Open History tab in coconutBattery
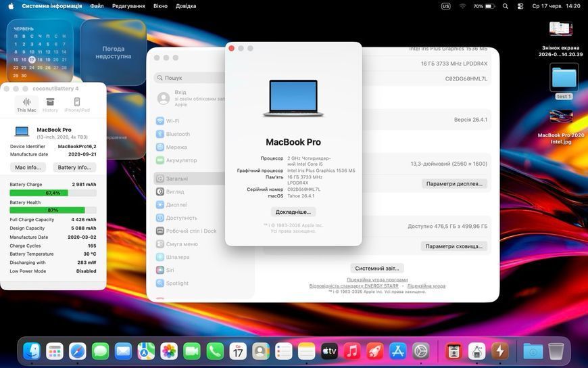The image size is (588, 368). click(x=50, y=105)
